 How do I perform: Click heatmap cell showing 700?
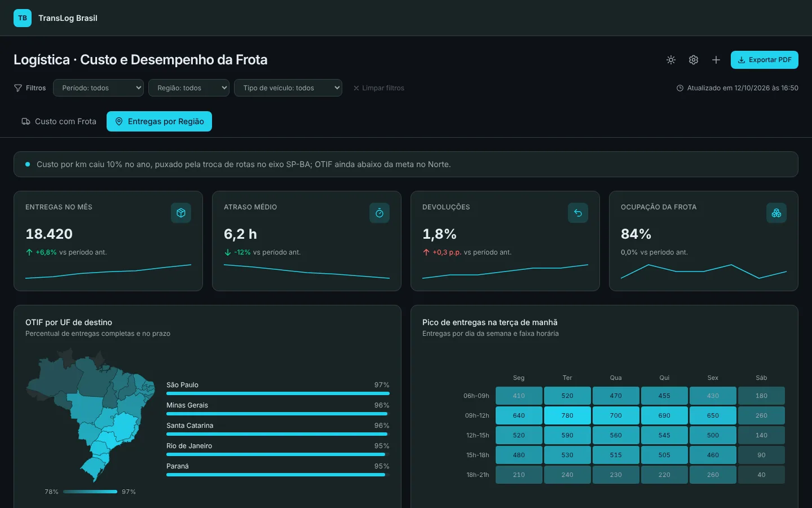coord(616,415)
